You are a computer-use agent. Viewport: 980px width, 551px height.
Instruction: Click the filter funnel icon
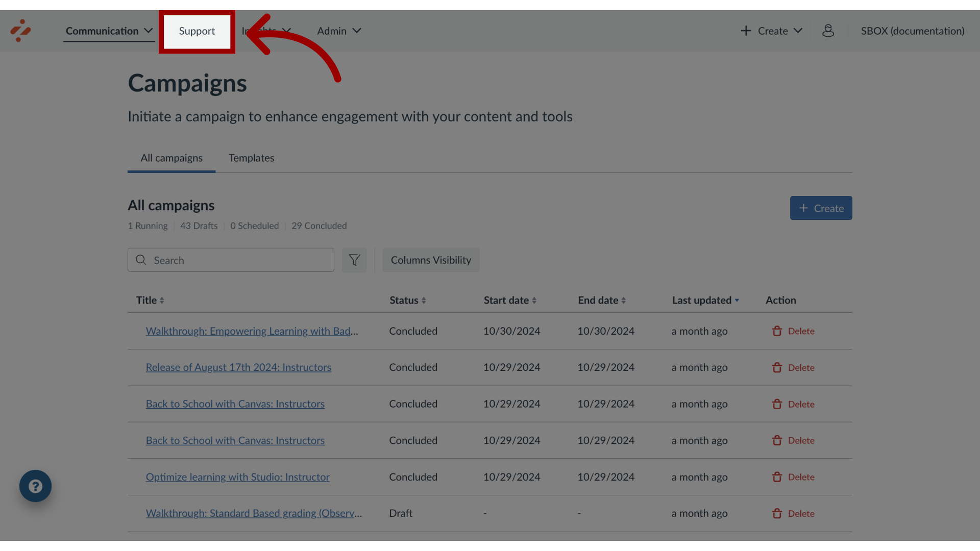[355, 260]
